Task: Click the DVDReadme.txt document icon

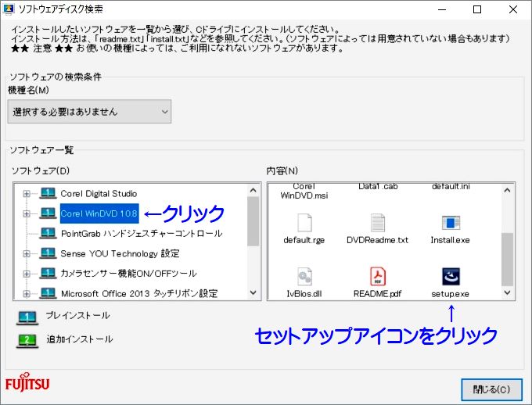Action: pyautogui.click(x=377, y=222)
